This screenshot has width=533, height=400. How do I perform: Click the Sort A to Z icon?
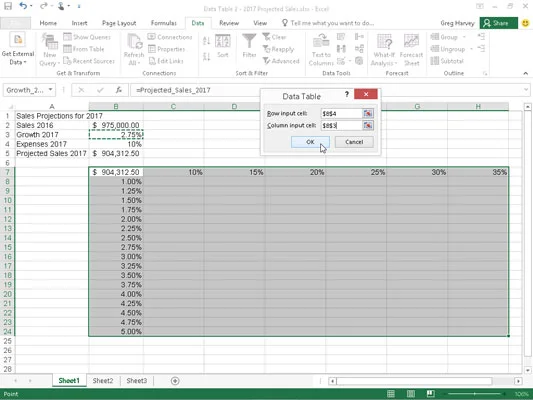[x=206, y=41]
